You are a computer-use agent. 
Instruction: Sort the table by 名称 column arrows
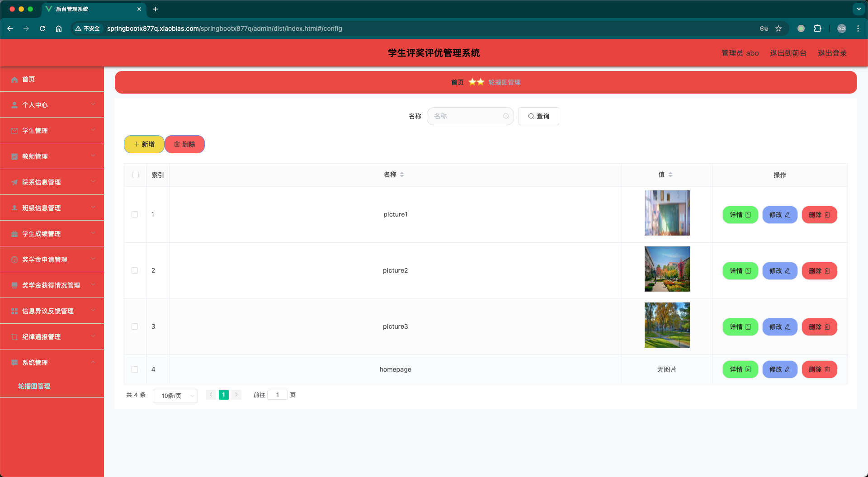pyautogui.click(x=402, y=175)
